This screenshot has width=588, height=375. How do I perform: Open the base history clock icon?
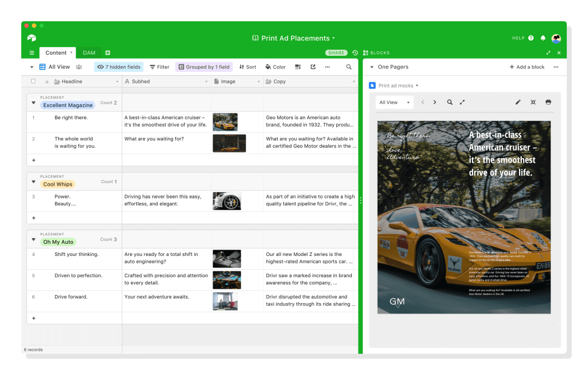coord(355,53)
